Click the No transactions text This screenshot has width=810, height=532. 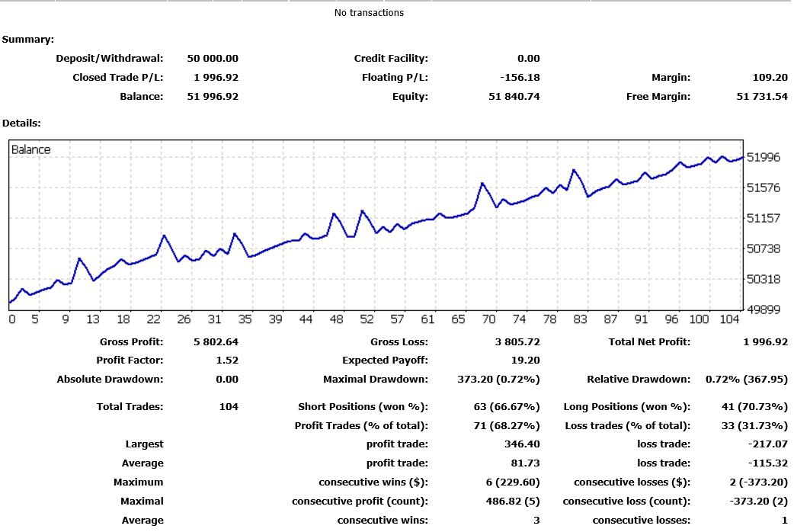click(369, 13)
